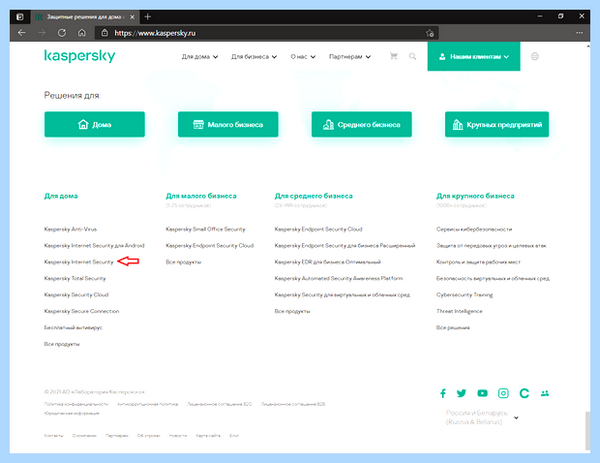Open the shopping cart icon

393,56
